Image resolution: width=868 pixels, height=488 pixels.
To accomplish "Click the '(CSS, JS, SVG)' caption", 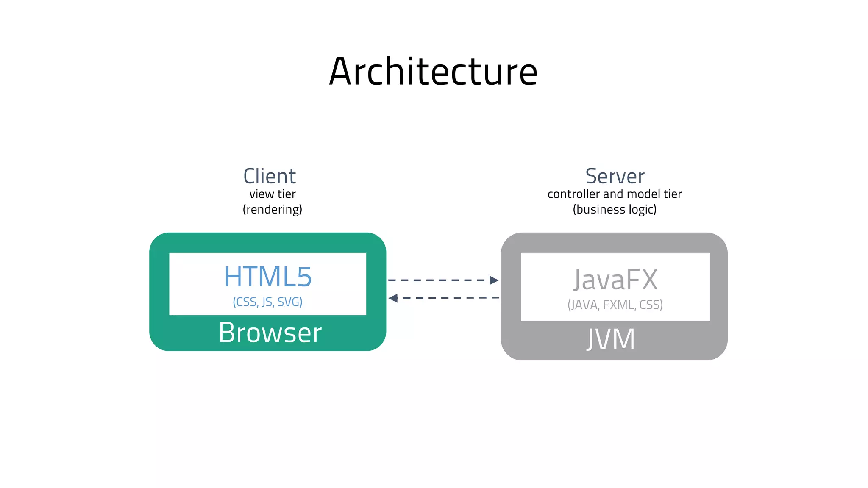I will point(267,302).
